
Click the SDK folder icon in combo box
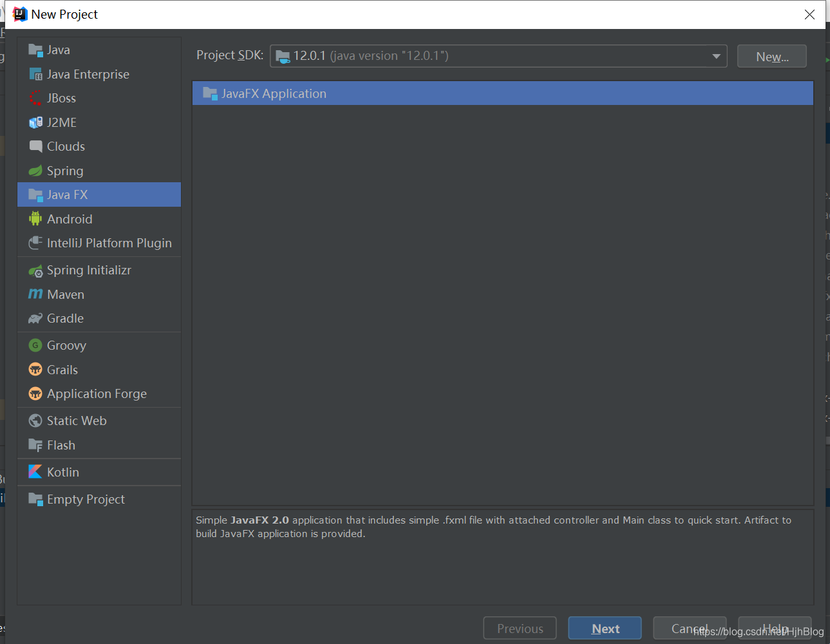pos(283,56)
